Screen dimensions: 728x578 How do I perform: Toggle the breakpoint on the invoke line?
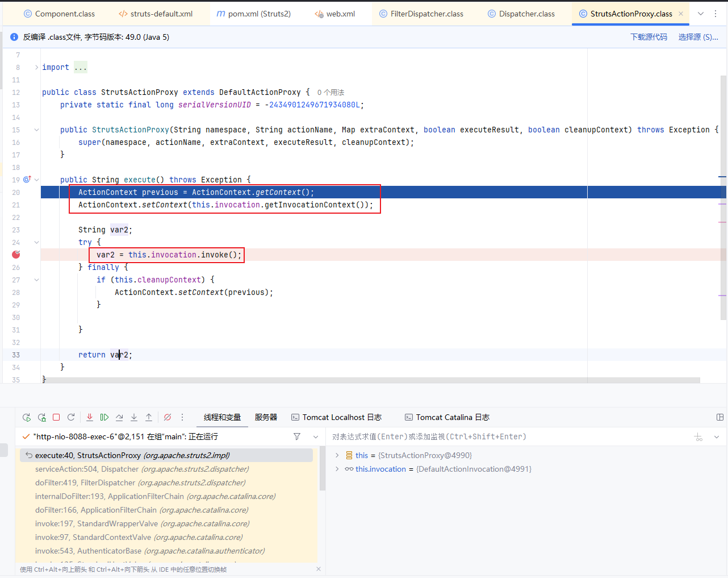(x=16, y=255)
